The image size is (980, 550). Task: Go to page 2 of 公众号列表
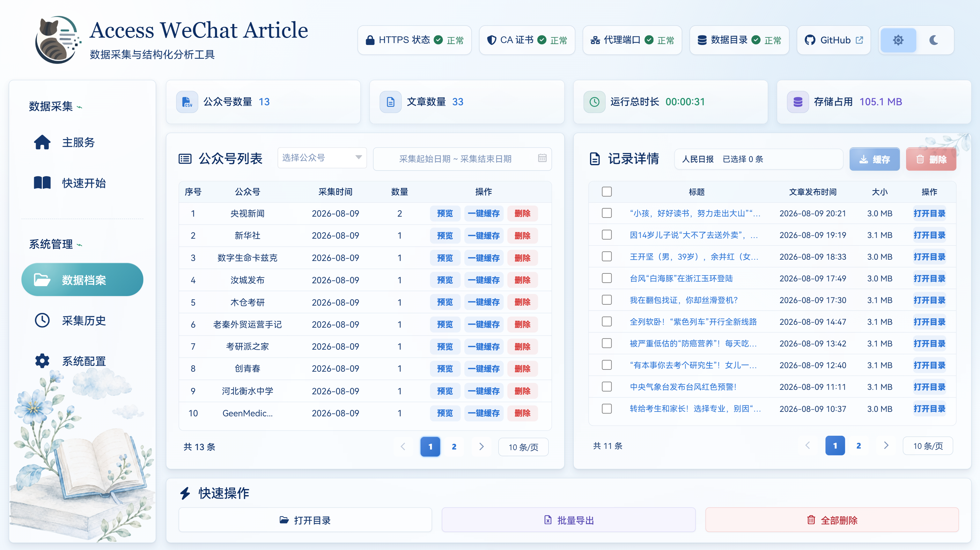tap(454, 446)
